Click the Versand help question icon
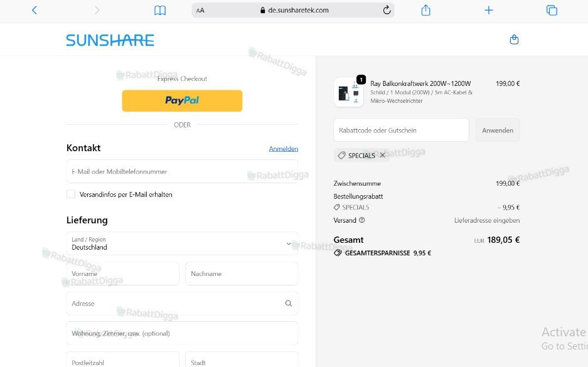Screen dimensions: 588x367 click(x=362, y=220)
